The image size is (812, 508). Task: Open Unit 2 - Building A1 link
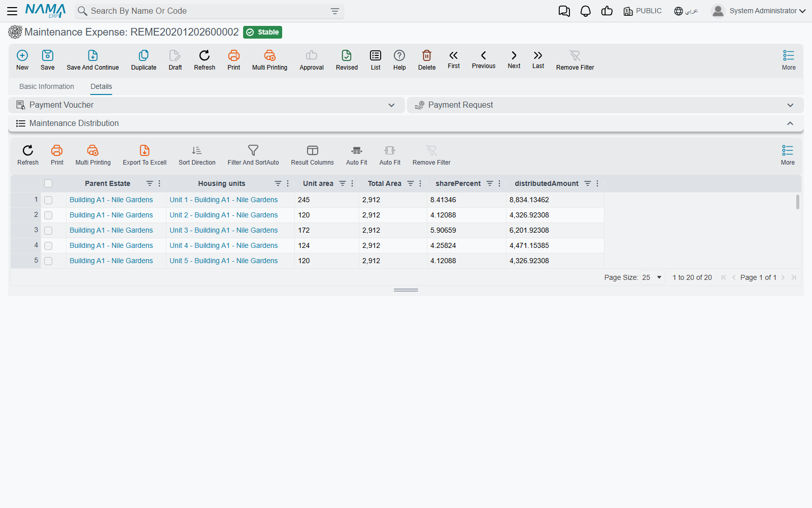point(224,215)
